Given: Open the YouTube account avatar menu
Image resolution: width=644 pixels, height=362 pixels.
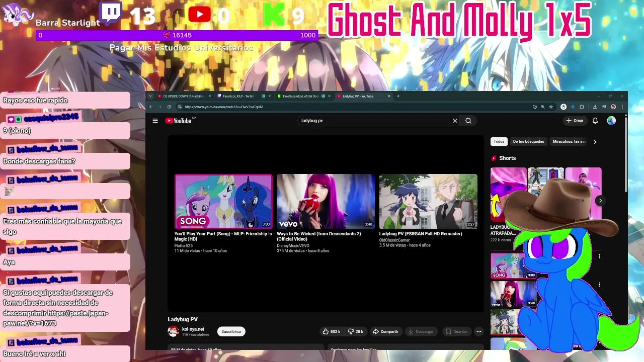Looking at the screenshot, I should 611,121.
